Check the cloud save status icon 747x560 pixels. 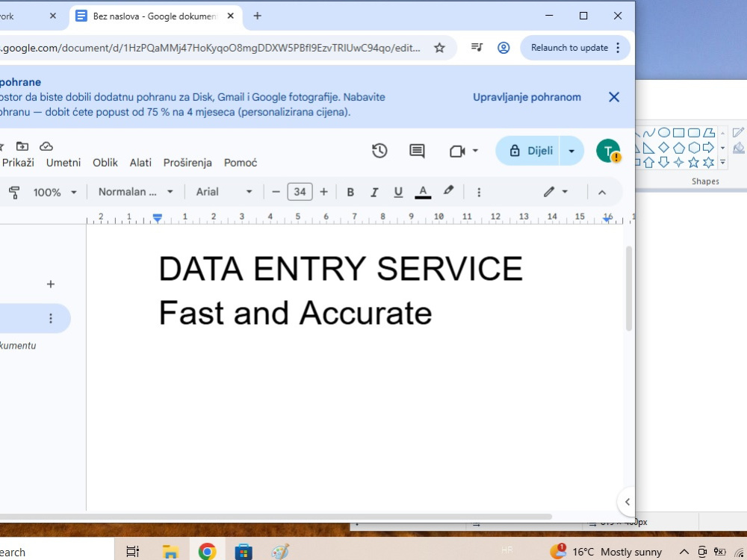(x=46, y=146)
